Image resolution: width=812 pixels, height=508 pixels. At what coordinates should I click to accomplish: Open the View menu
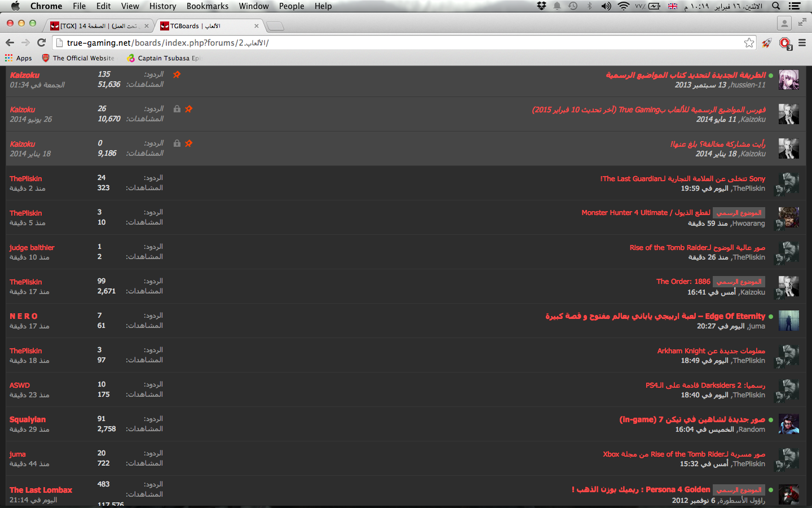coord(130,6)
